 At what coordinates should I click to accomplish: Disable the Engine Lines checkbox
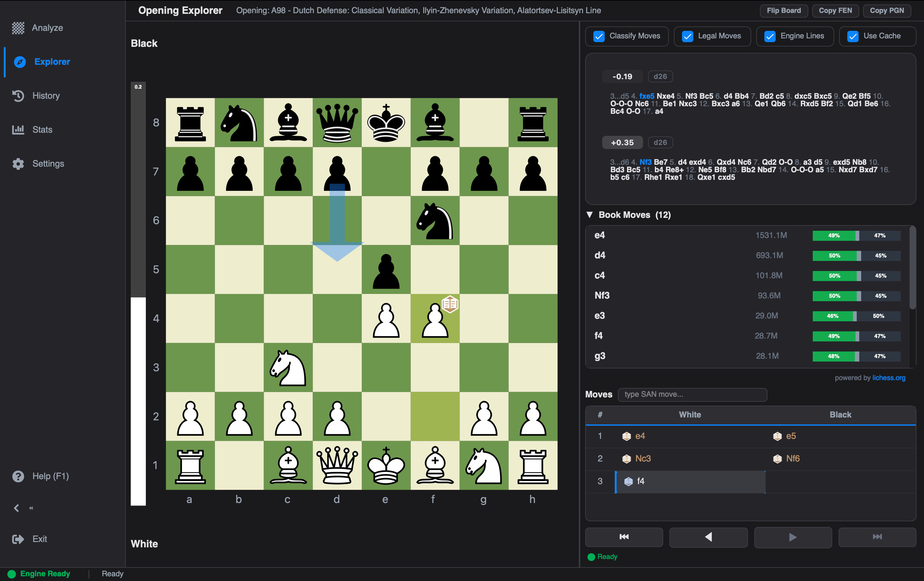click(770, 36)
